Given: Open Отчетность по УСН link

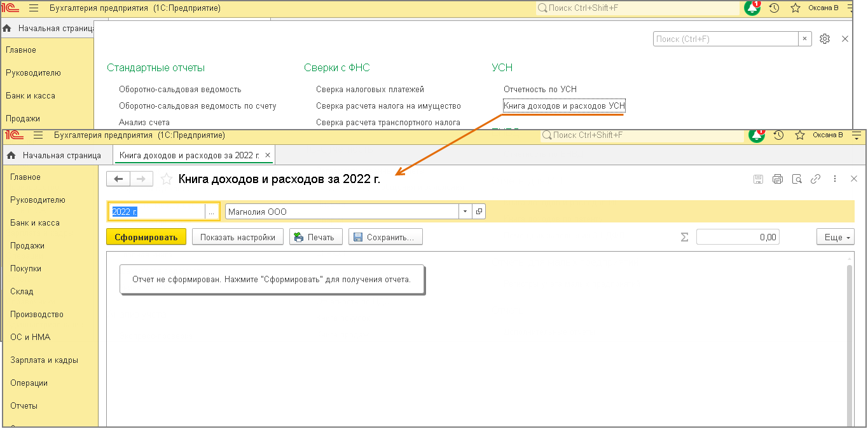Looking at the screenshot, I should (x=540, y=90).
